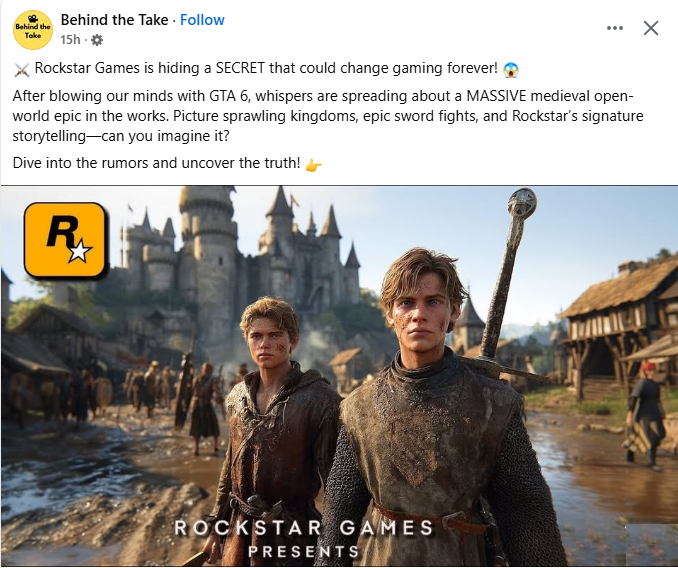Follow the Behind the Take page
Viewport: 678px width, 568px height.
202,20
